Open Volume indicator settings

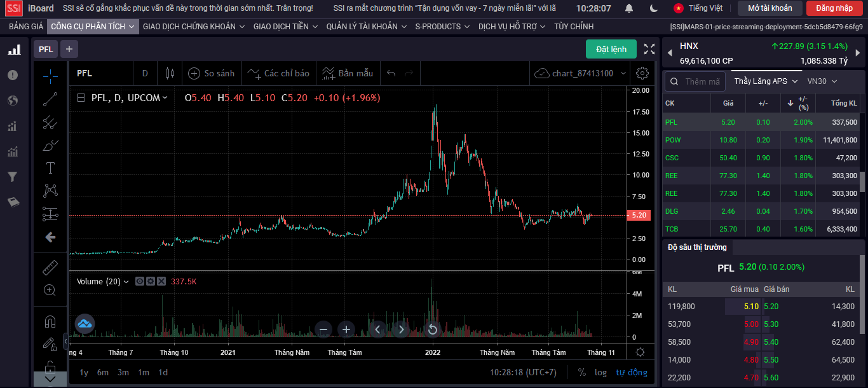[151, 281]
